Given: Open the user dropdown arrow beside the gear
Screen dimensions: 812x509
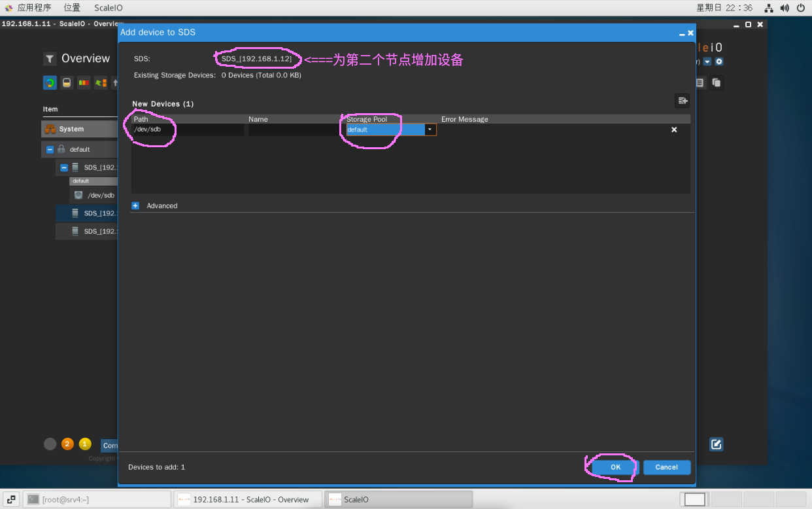Looking at the screenshot, I should tap(707, 61).
